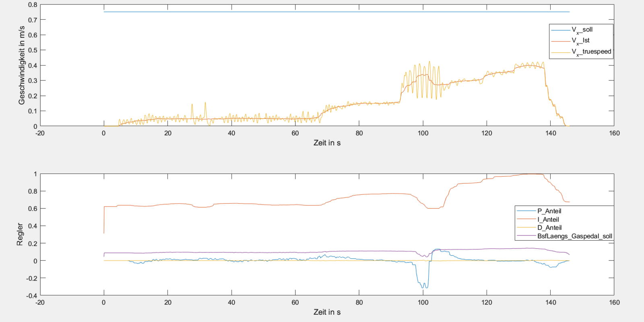Select the 'Geschwindigkeit in m/s' y-axis label
644x322 pixels.
pyautogui.click(x=22, y=65)
